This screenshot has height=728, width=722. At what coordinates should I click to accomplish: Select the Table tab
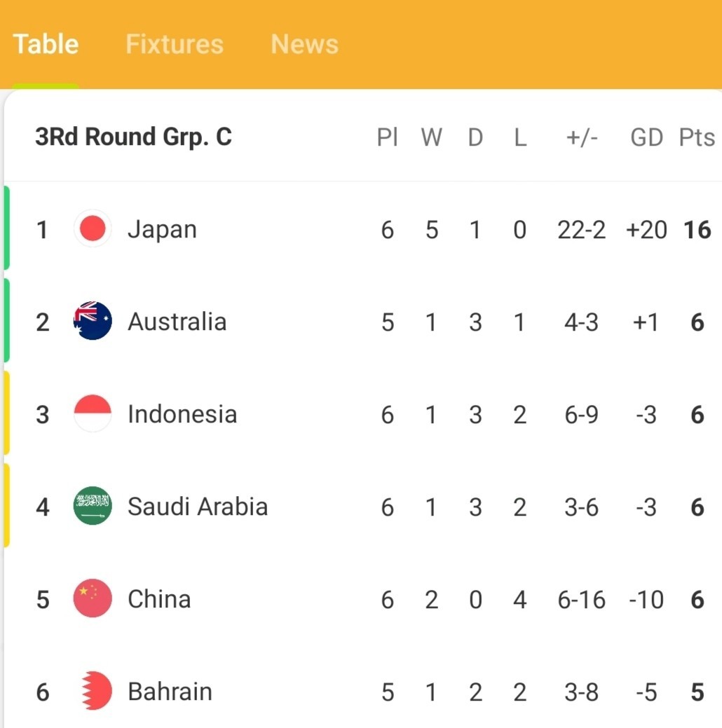coord(46,44)
